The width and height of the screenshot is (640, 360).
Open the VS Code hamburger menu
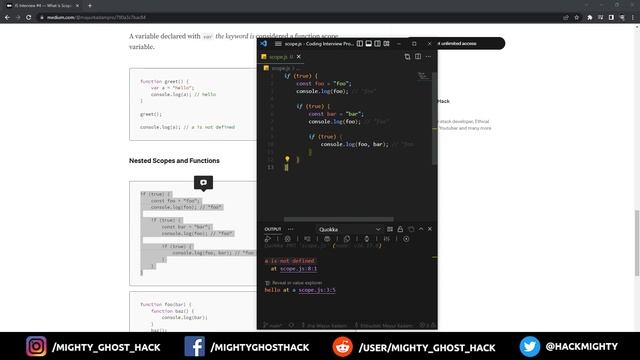278,44
